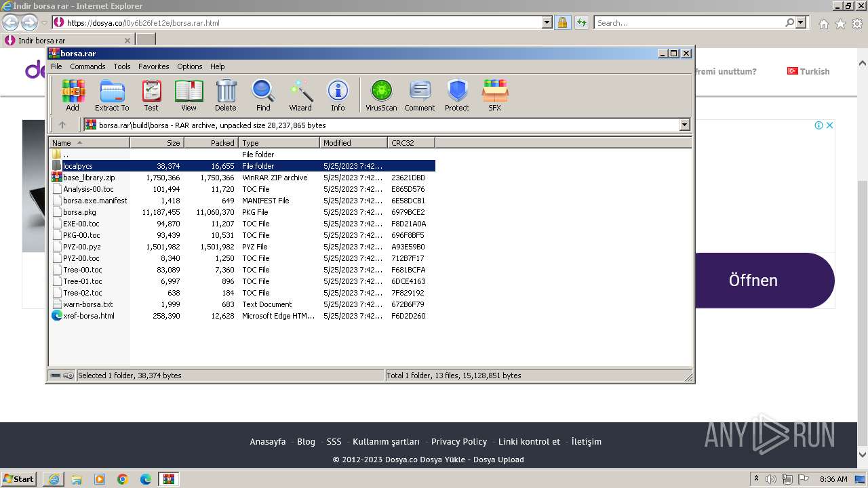
Task: Run the Test archive tool
Action: click(x=151, y=95)
